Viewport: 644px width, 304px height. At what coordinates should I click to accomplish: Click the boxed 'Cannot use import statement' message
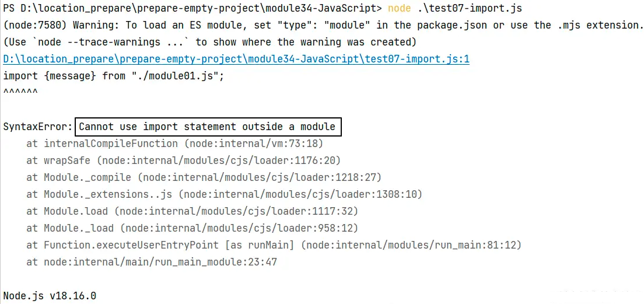pos(209,127)
